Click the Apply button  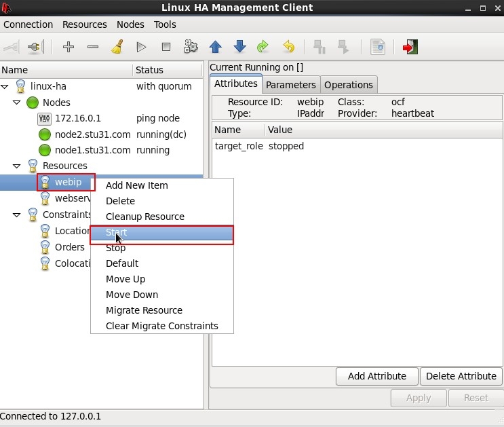(x=419, y=398)
